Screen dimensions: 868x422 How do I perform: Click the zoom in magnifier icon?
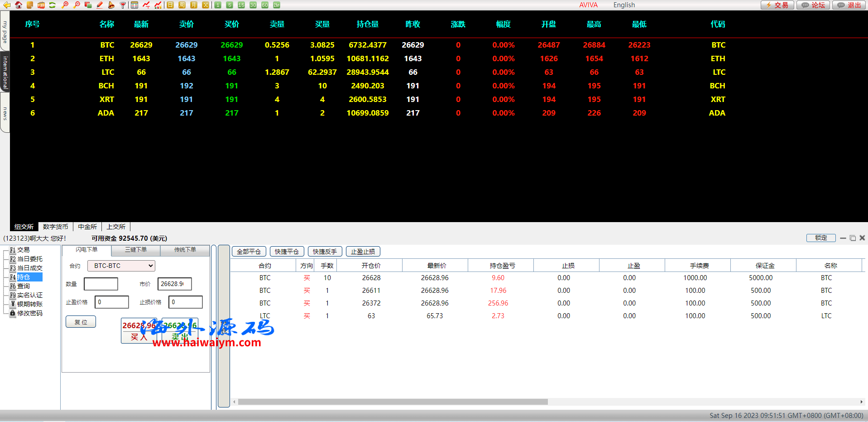tap(65, 5)
